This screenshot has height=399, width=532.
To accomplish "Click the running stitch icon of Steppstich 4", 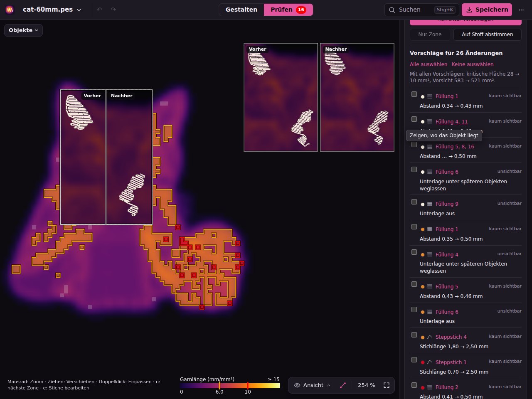I will pyautogui.click(x=430, y=337).
